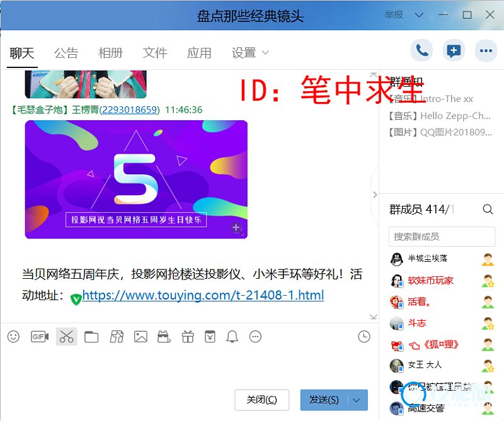Click the green shield safe-link icon
The image size is (504, 421).
click(76, 300)
